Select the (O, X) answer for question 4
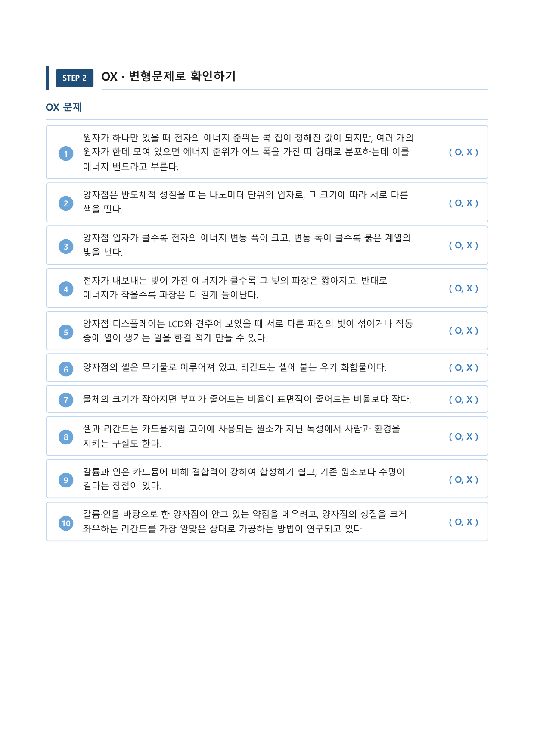534x756 pixels. coord(463,288)
